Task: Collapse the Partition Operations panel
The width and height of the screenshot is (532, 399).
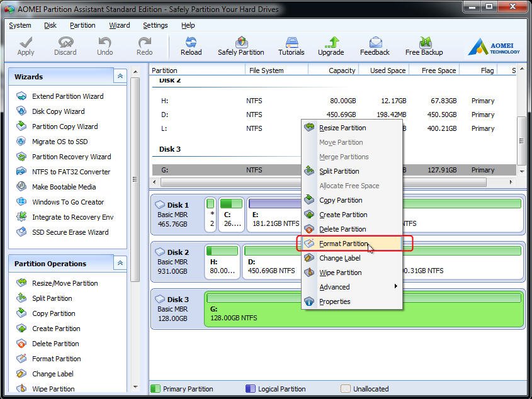Action: click(x=120, y=263)
